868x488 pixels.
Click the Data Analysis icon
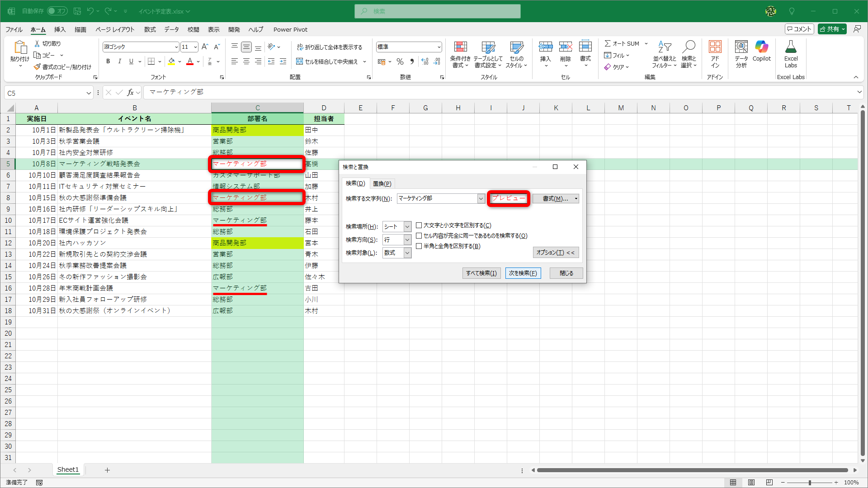(741, 47)
